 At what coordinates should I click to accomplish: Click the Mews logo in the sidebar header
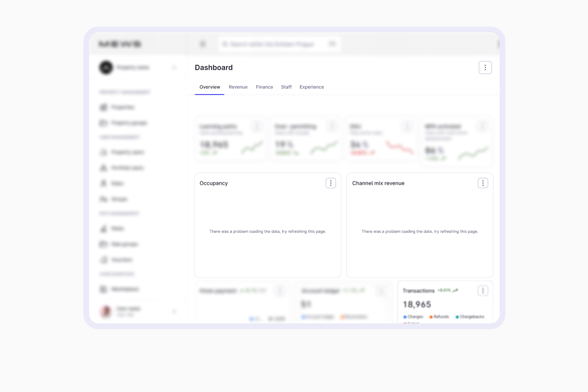pos(120,44)
